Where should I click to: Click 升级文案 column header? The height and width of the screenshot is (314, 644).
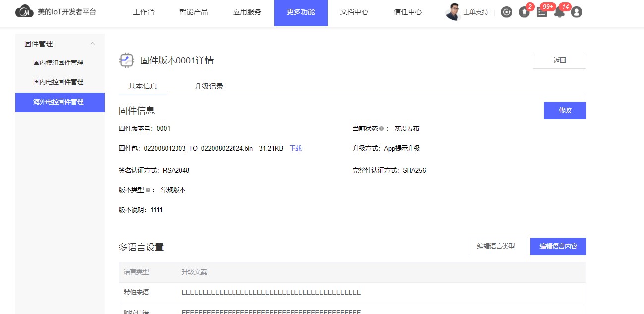tap(194, 272)
